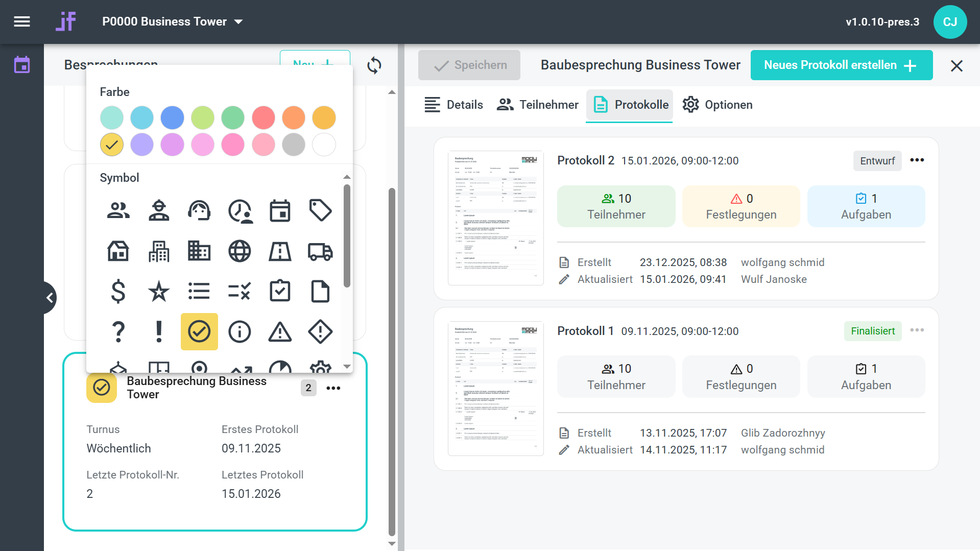The image size is (980, 551).
Task: Open the 10 Teilnehmer tile of Protokoll 2
Action: click(616, 206)
